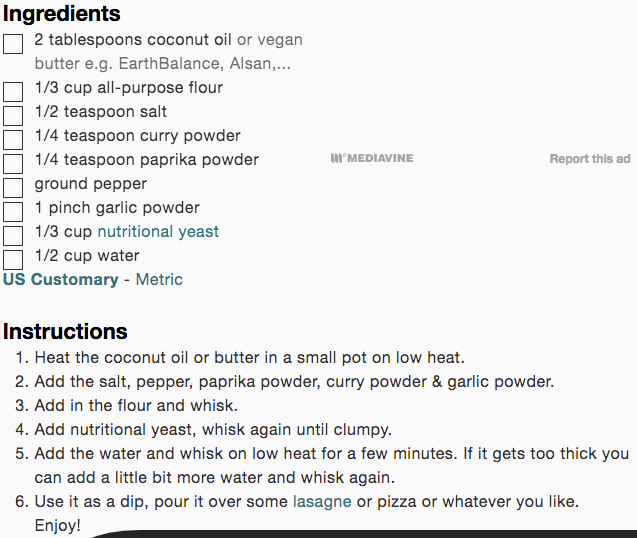Select the nutritional yeast ingredient checkbox
Screen dimensions: 637x538
click(13, 236)
